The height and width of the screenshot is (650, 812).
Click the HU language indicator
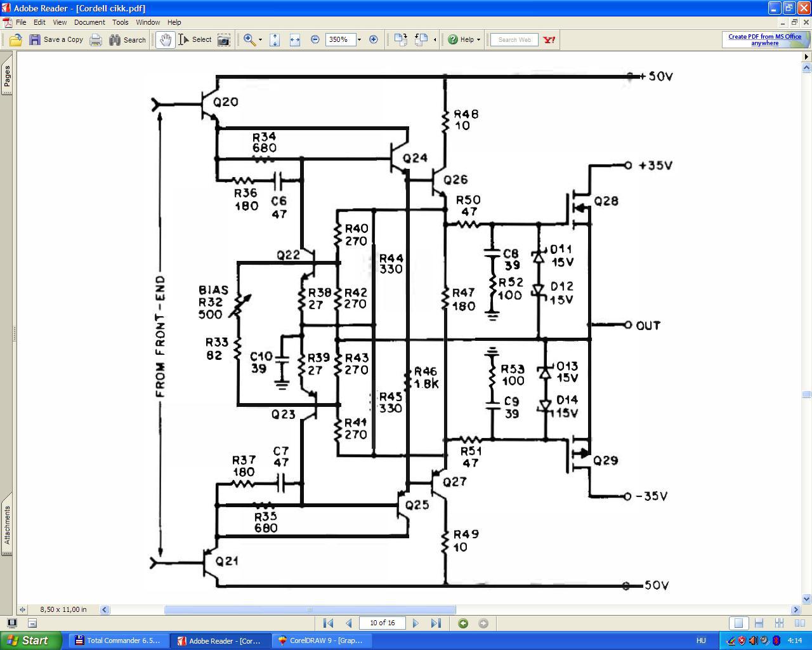point(701,640)
